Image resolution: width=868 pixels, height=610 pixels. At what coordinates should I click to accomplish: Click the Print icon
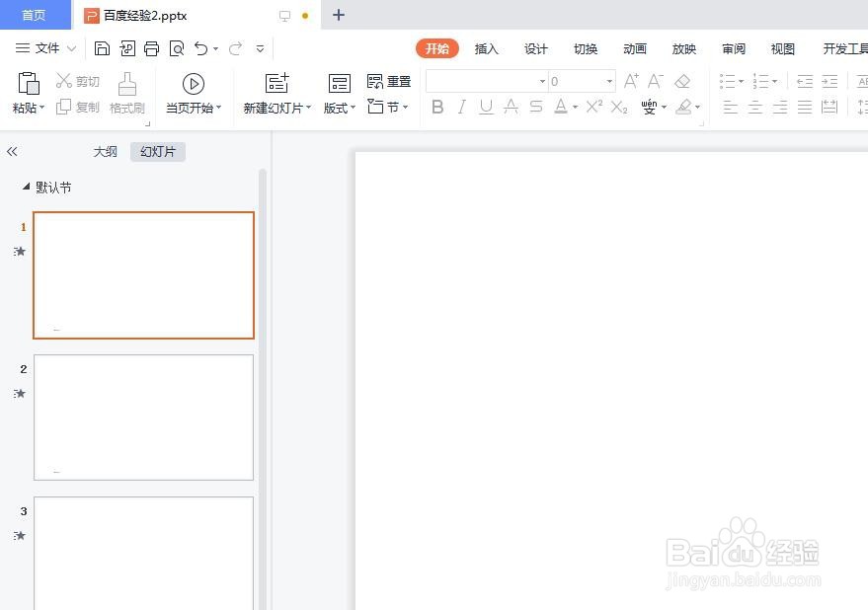(152, 48)
